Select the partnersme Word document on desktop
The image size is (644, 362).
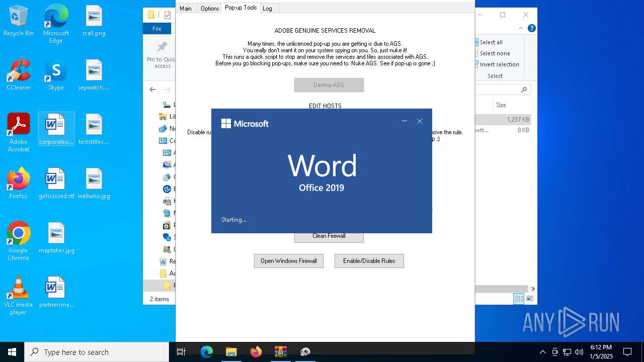pyautogui.click(x=56, y=292)
